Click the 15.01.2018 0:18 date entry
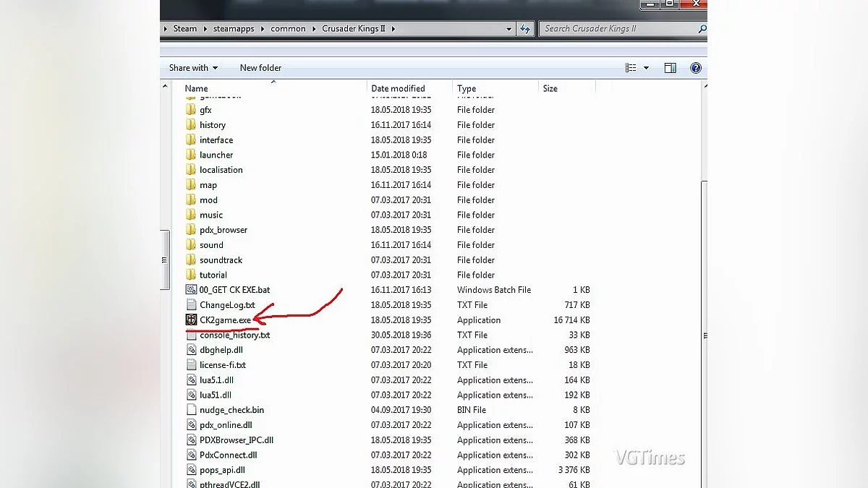This screenshot has height=488, width=868. (399, 155)
